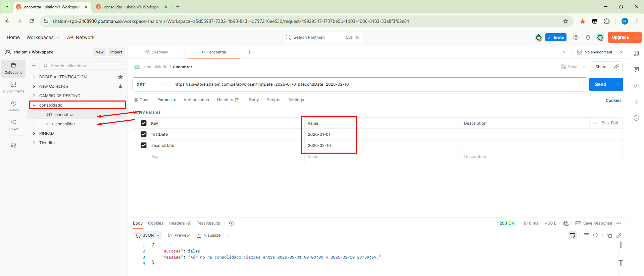Click the settings gear icon in header
644x276 pixels.
(x=576, y=37)
